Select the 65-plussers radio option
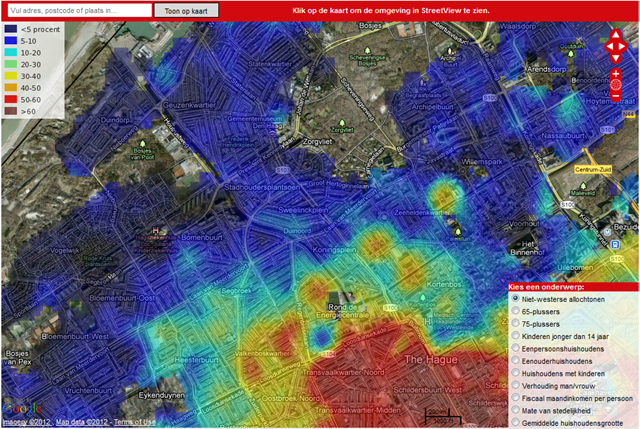The height and width of the screenshot is (429, 640). (x=515, y=312)
